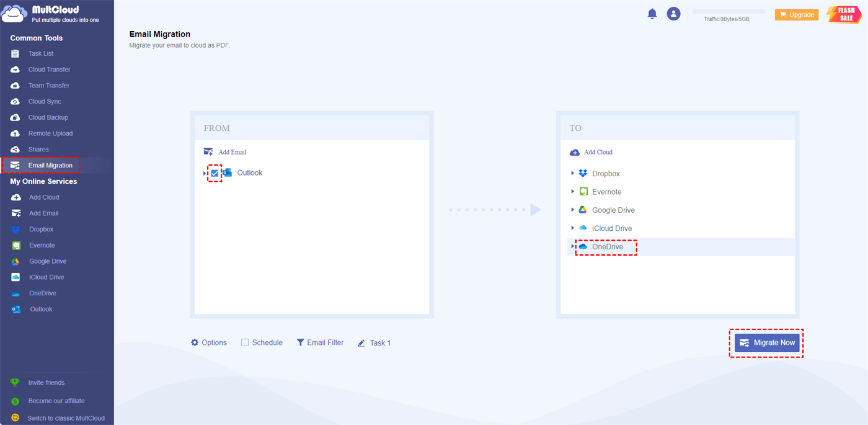868x425 pixels.
Task: Click the Cloud Sync sidebar icon
Action: pyautogui.click(x=15, y=102)
